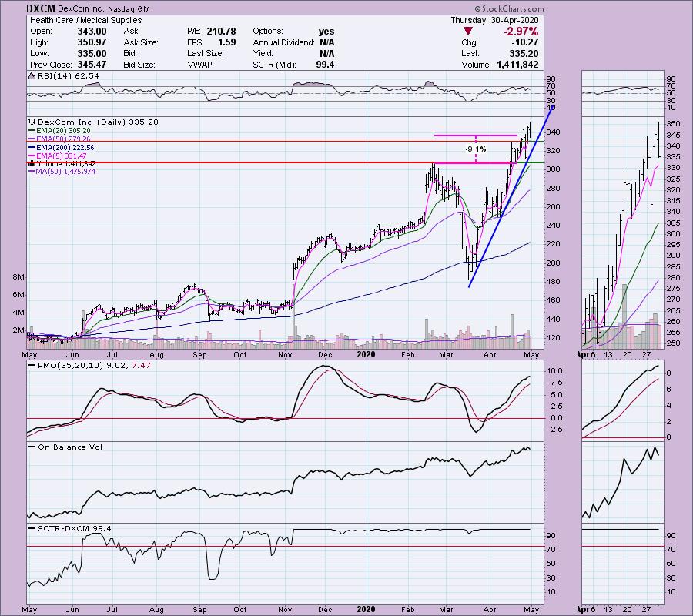Click the 200 price label on main chart axis
Viewport: 693px width, 616px height.
click(554, 263)
